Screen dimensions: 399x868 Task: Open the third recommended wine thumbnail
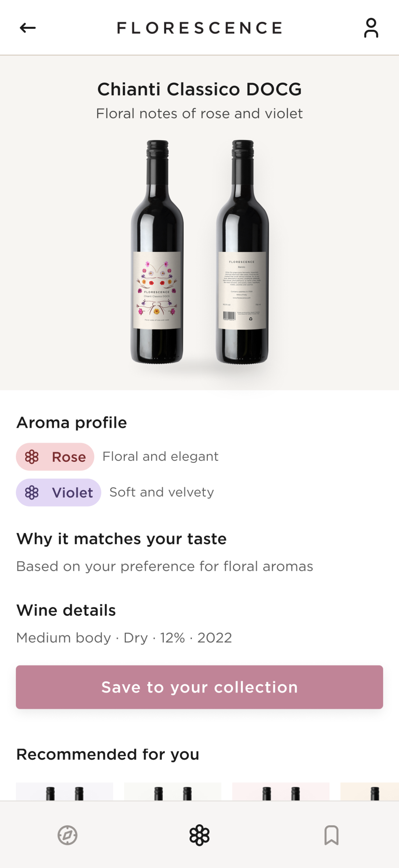pyautogui.click(x=281, y=791)
